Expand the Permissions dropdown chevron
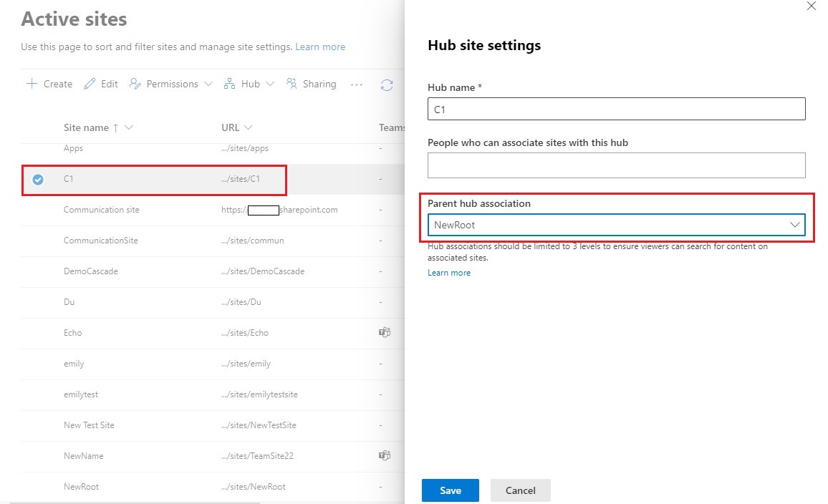Screen dimensions: 828x504 pyautogui.click(x=208, y=84)
